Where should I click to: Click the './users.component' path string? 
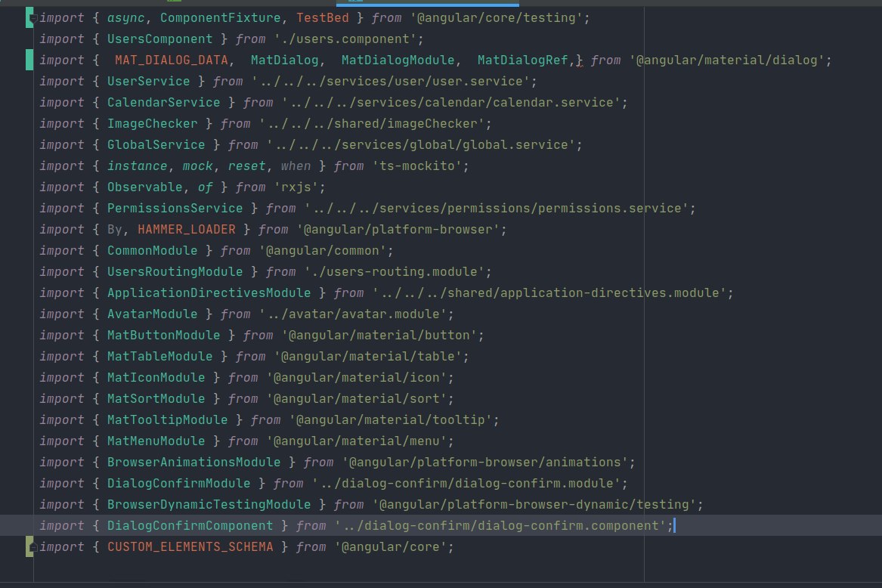pos(345,39)
